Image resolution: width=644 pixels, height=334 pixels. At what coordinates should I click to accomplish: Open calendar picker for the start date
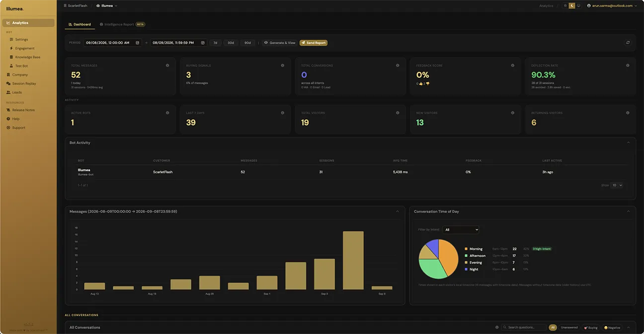coord(138,43)
